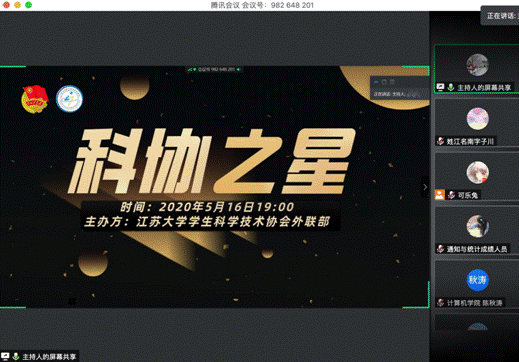Select the blue 秋涛 avatar
Image resolution: width=519 pixels, height=362 pixels.
tap(477, 280)
